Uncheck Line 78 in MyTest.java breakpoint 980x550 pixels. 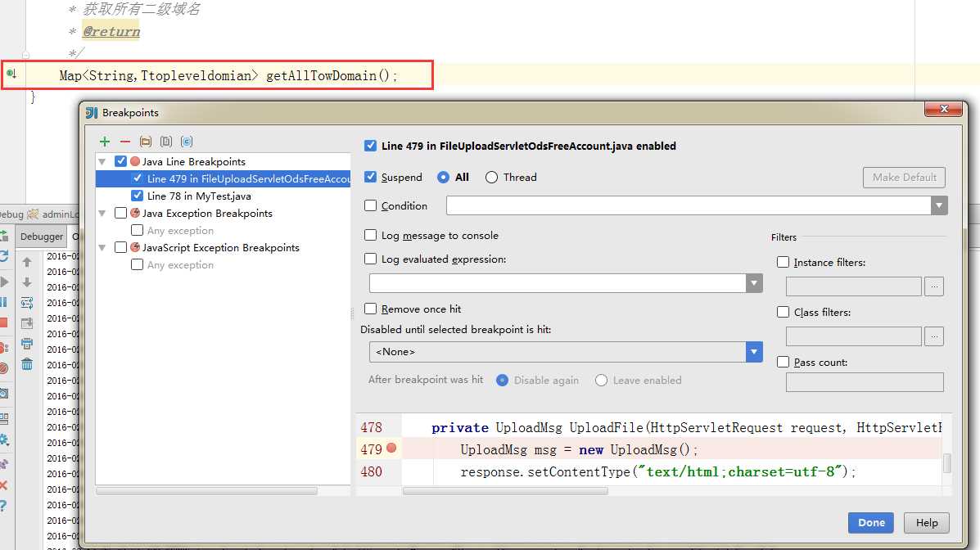[138, 196]
